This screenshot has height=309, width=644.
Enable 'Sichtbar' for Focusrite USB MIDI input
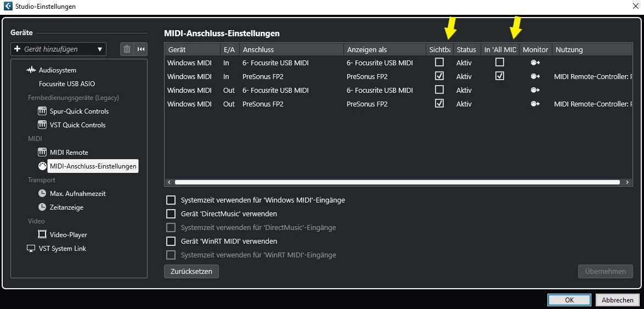[439, 63]
